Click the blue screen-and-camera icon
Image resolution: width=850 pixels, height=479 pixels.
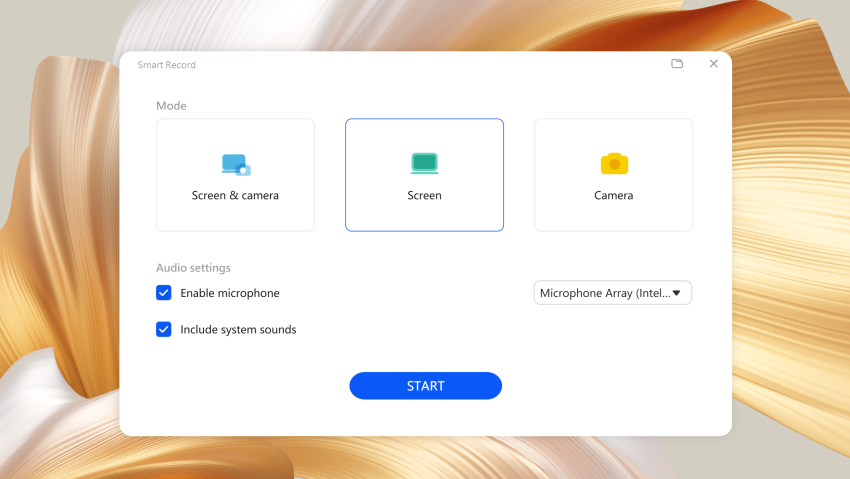236,165
